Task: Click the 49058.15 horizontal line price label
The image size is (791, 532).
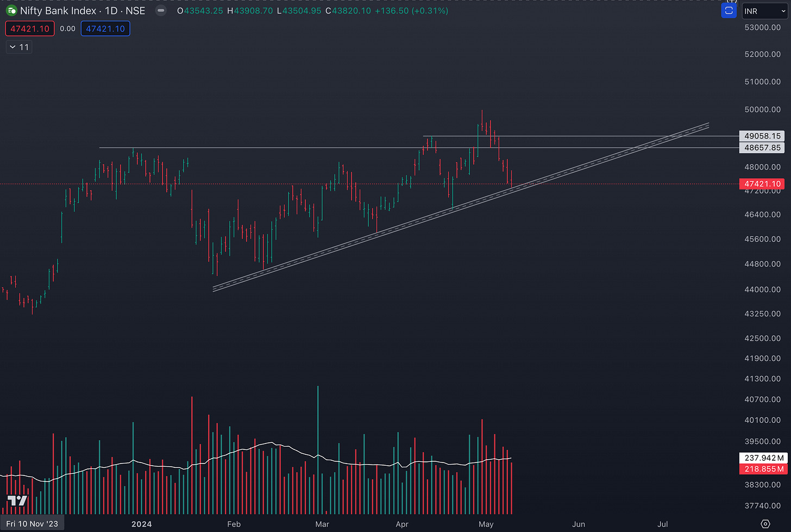Action: click(x=762, y=136)
